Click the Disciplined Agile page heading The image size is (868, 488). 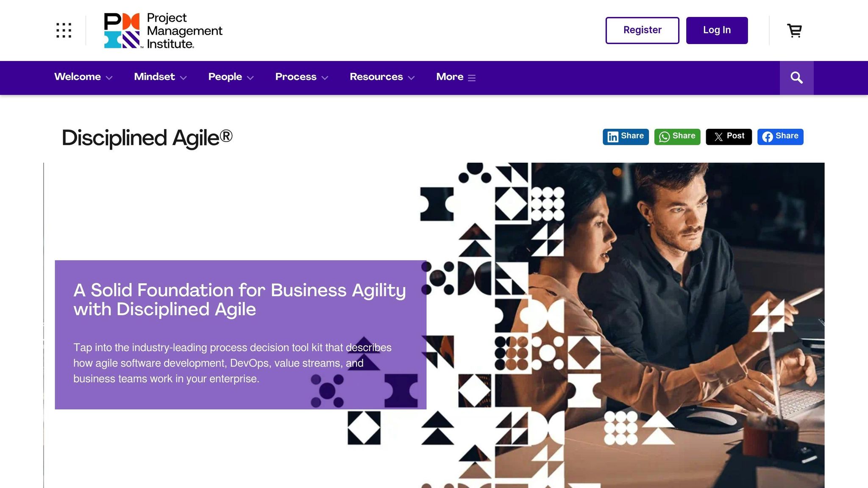point(147,138)
